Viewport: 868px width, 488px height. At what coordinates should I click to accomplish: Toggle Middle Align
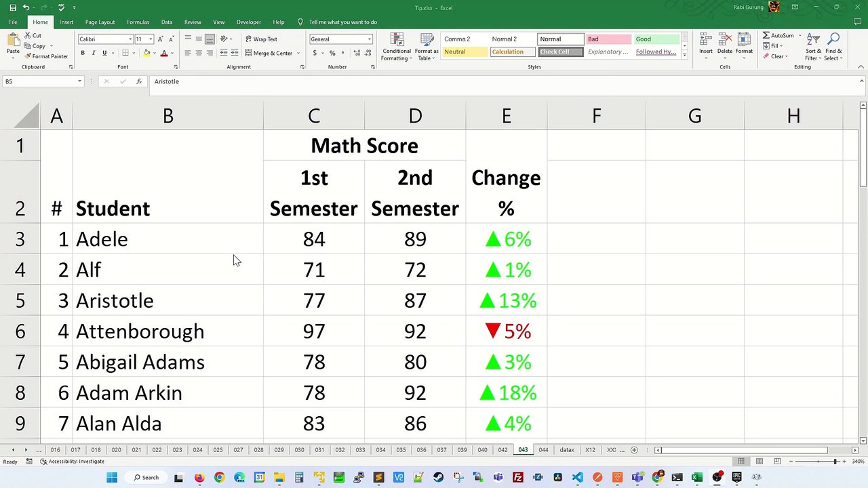point(199,39)
